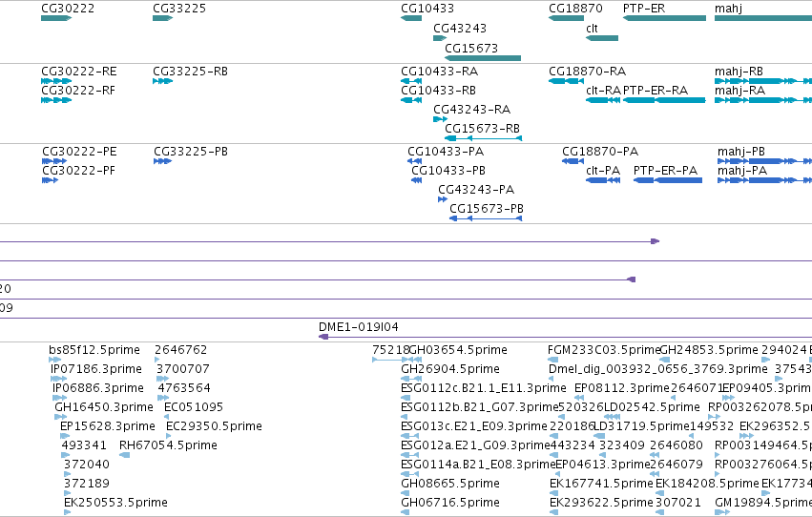Select EST ESG0112c.B21.1_E11.3prime

(406, 398)
